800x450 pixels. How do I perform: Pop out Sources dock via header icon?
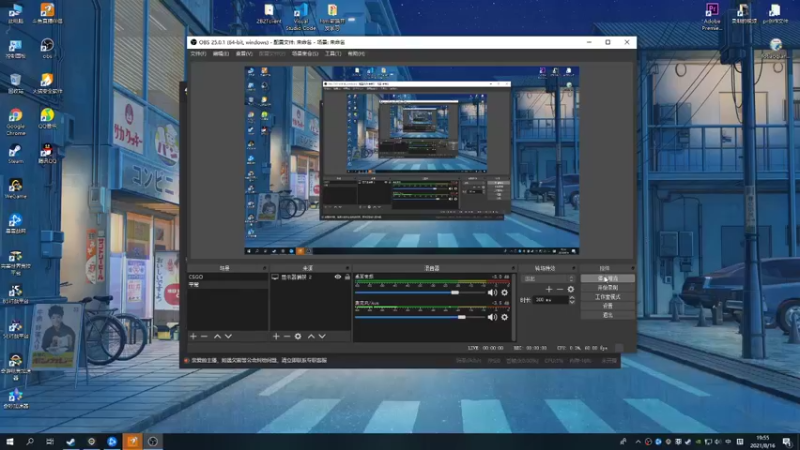347,268
